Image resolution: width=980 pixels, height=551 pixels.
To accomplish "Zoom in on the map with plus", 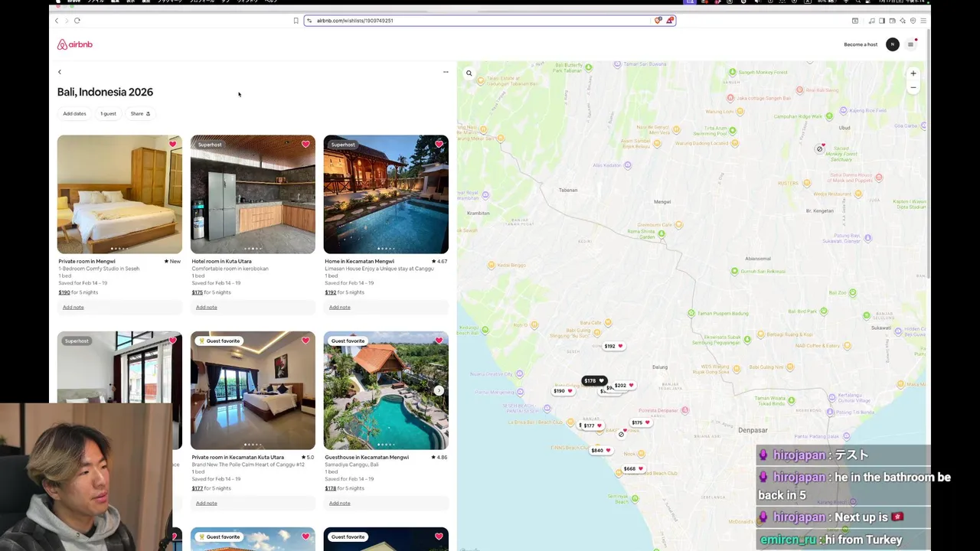I will pos(913,73).
